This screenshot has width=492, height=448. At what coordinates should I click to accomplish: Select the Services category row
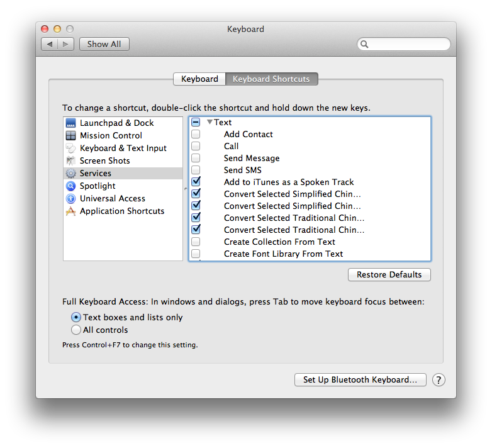pos(123,173)
